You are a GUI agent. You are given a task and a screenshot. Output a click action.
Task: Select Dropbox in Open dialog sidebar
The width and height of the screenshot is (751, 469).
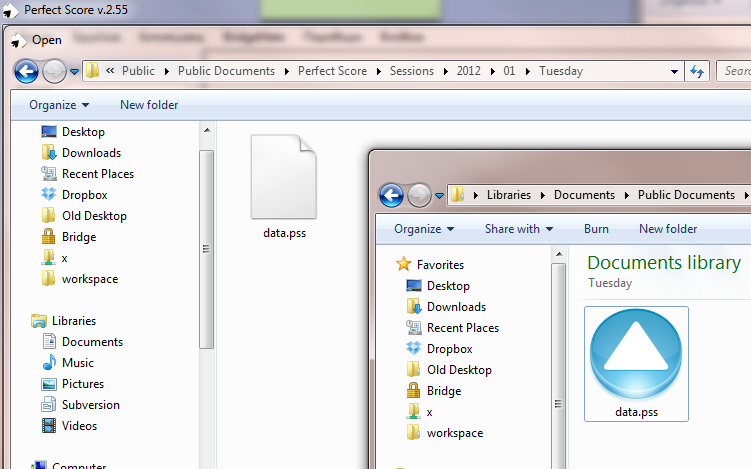point(74,195)
